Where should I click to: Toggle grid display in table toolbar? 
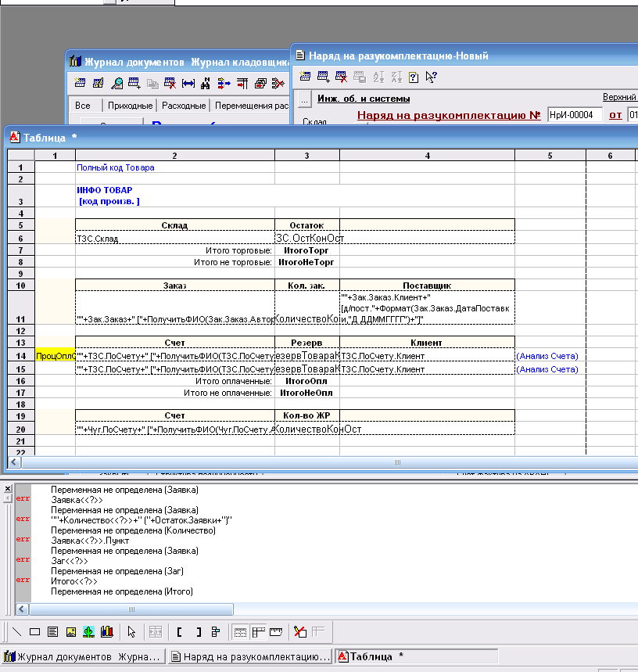pyautogui.click(x=241, y=631)
